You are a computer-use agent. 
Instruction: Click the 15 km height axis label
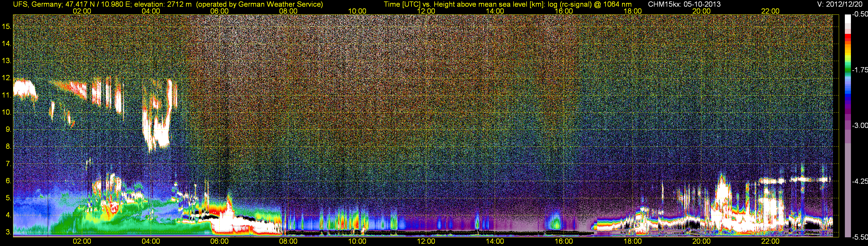(x=6, y=27)
